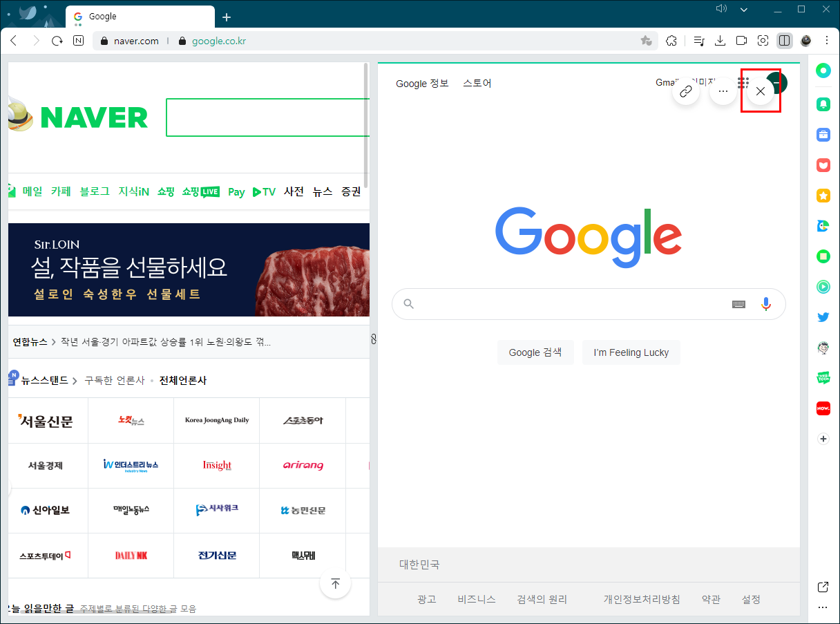Select the screen capture tool in the toolbar

(x=763, y=41)
